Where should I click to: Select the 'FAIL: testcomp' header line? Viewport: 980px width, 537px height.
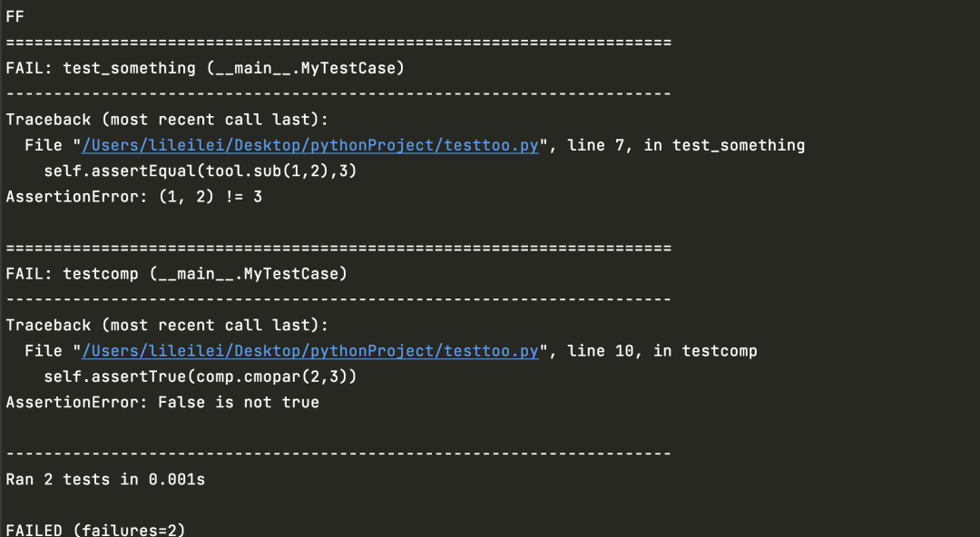(x=176, y=274)
